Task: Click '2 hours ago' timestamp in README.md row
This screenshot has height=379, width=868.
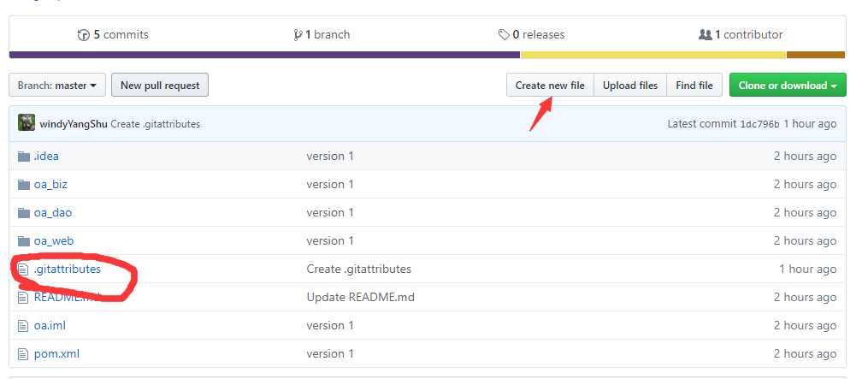Action: click(805, 298)
